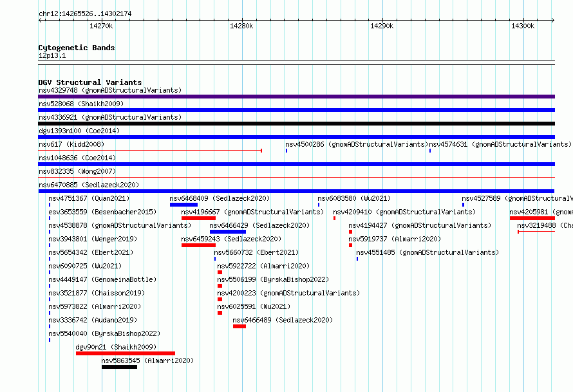Click esv3653559 (Besenbacher2015) label
The height and width of the screenshot is (392, 573).
click(x=102, y=212)
